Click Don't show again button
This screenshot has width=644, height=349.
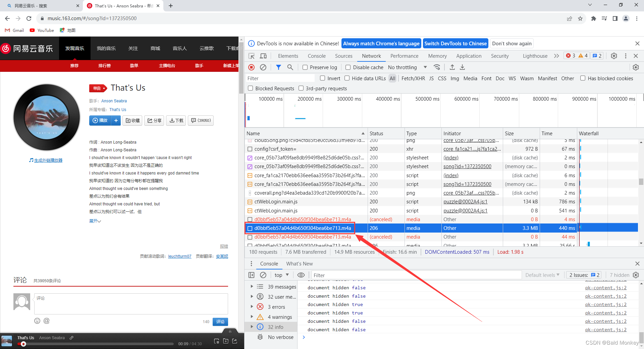pyautogui.click(x=512, y=44)
